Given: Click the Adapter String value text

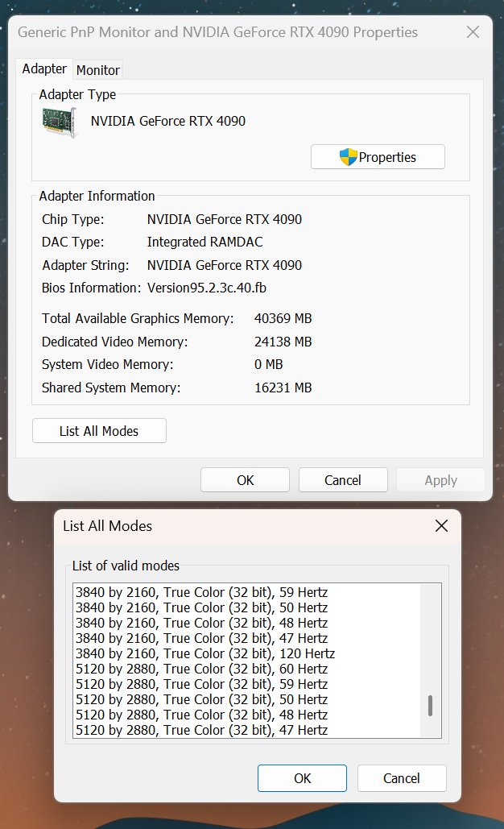Looking at the screenshot, I should tap(225, 265).
